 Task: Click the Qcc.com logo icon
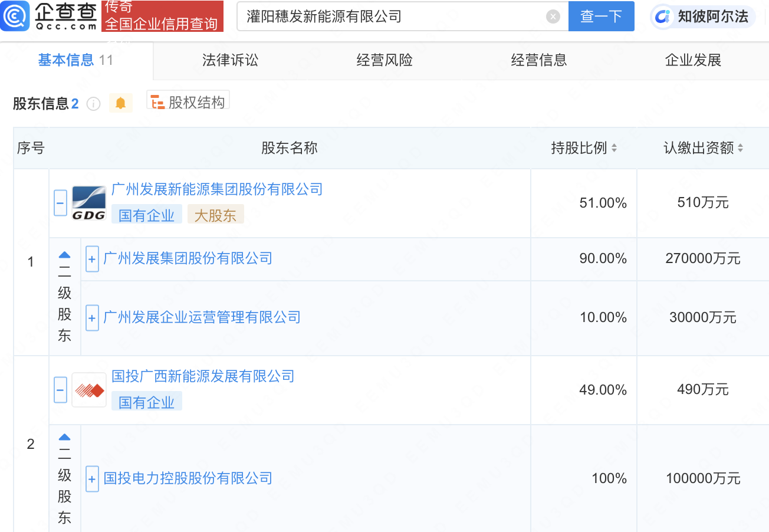[15, 17]
